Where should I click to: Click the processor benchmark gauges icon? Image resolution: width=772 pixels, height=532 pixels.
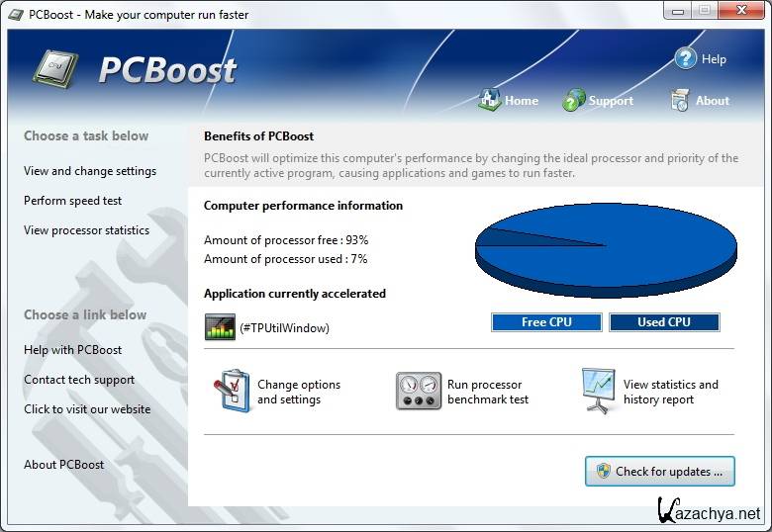click(418, 392)
